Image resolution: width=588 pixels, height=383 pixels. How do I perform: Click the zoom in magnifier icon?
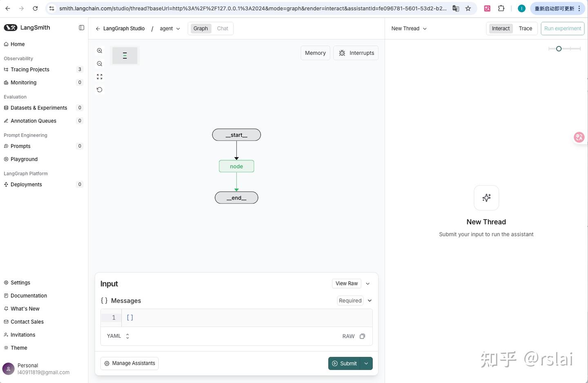[x=100, y=51]
